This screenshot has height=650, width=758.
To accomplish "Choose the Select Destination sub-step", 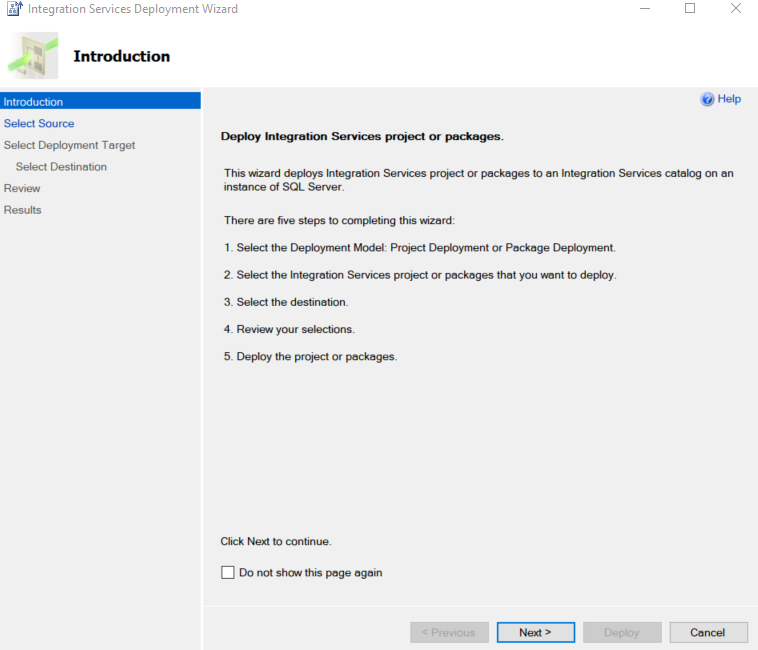I will pyautogui.click(x=61, y=167).
